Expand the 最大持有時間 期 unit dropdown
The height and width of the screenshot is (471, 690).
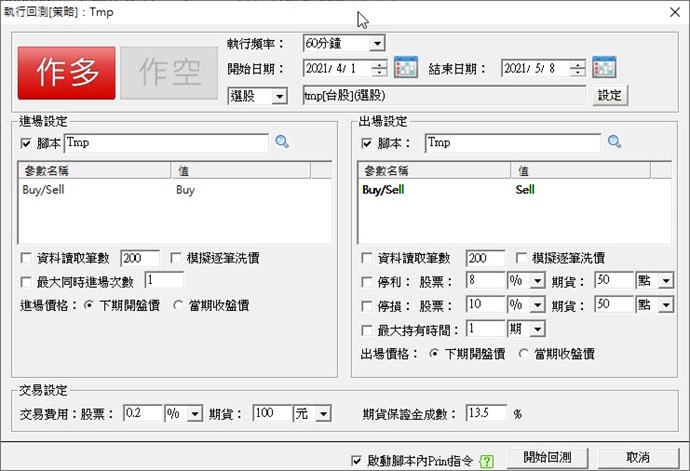point(537,329)
